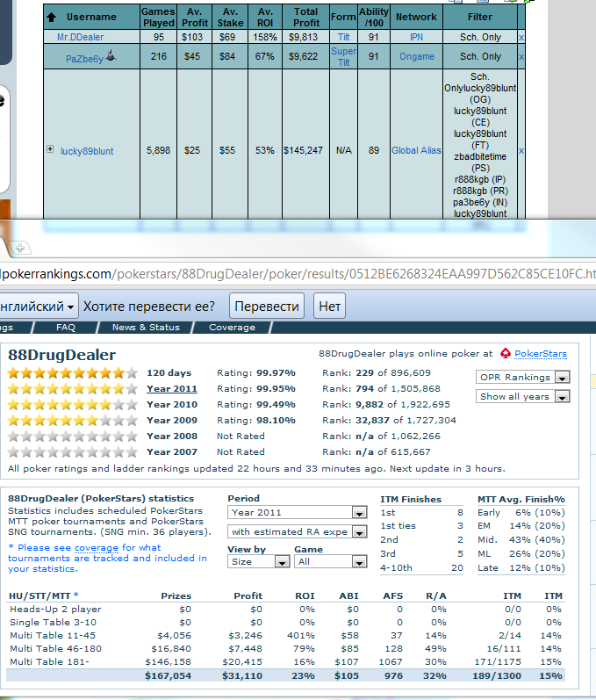This screenshot has height=700, width=596.
Task: Sort by Av. Profit column header
Action: [x=195, y=17]
